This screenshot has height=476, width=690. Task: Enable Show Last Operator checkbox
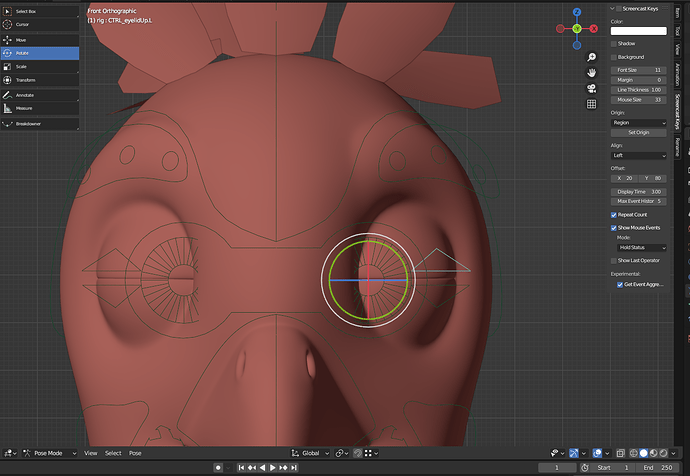click(613, 260)
